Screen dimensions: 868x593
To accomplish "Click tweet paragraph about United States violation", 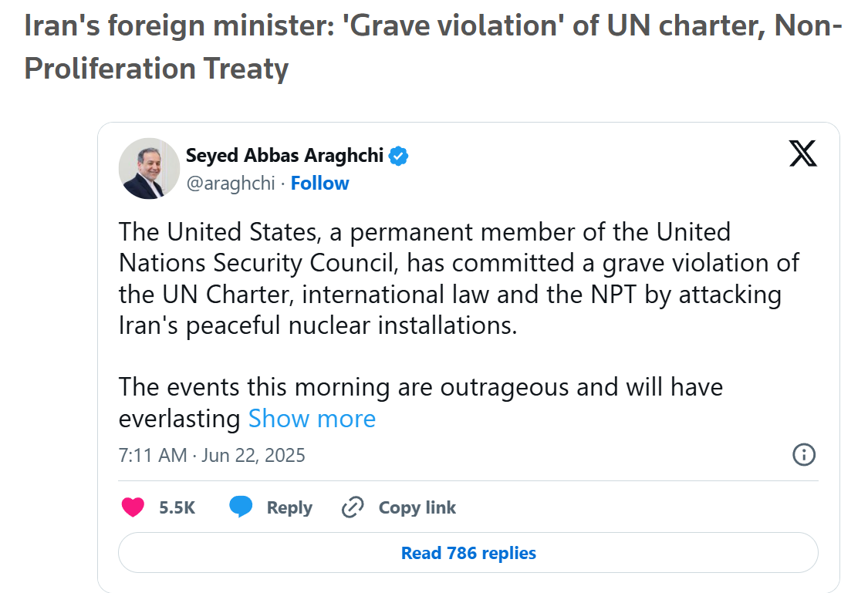I will pyautogui.click(x=458, y=278).
